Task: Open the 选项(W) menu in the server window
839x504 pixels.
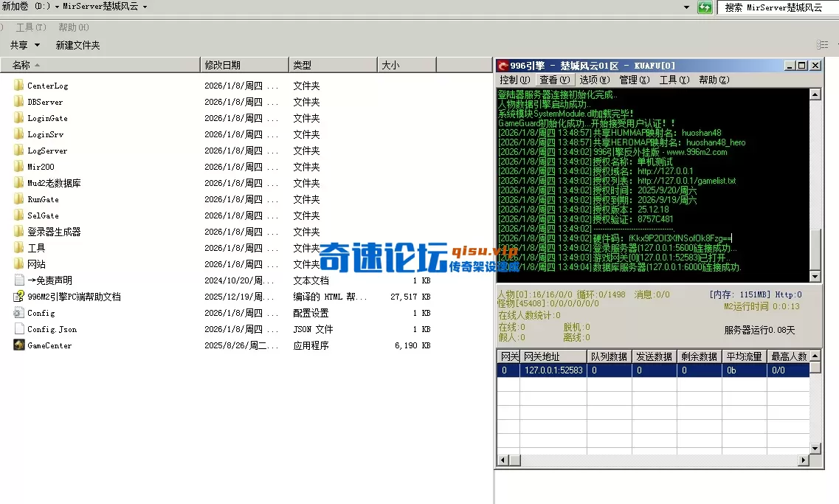Action: click(x=595, y=79)
